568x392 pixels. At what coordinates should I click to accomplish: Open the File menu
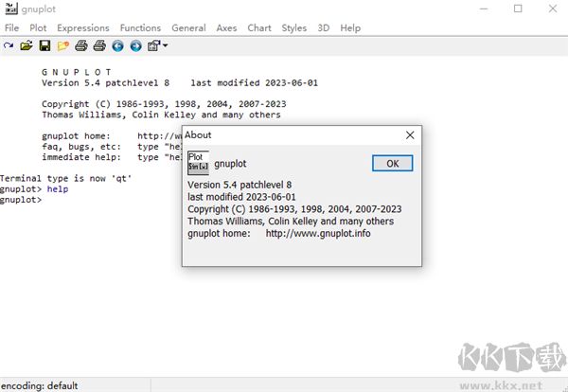(12, 27)
